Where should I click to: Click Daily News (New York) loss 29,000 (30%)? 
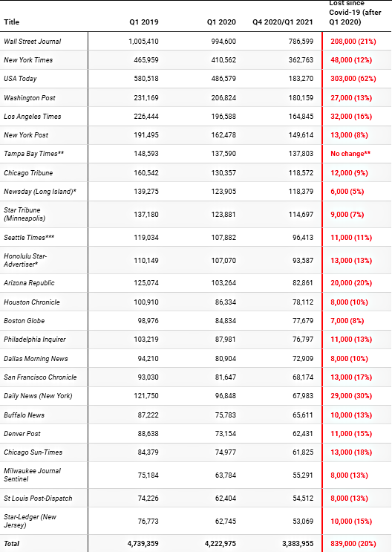(x=351, y=396)
